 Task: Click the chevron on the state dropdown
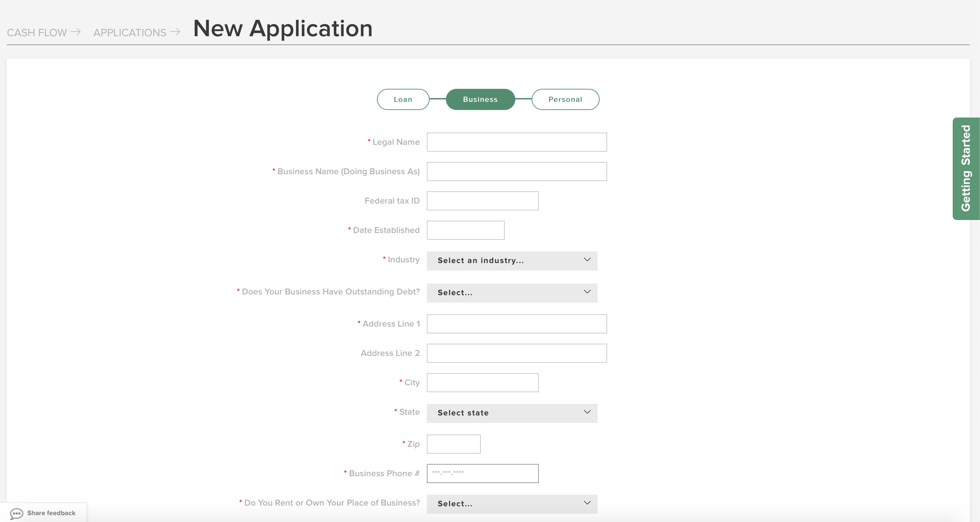pyautogui.click(x=587, y=412)
